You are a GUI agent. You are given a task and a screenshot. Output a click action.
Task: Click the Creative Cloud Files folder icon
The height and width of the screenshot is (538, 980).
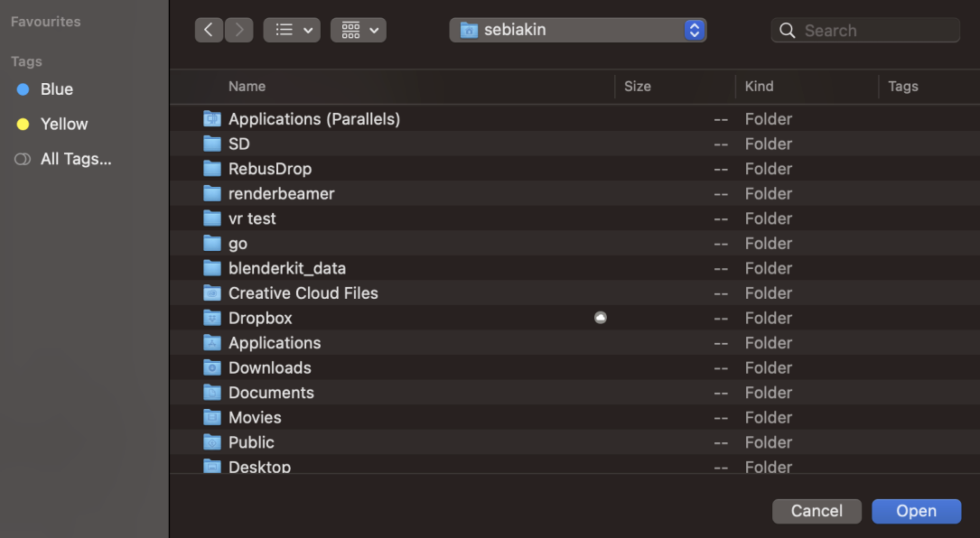212,293
